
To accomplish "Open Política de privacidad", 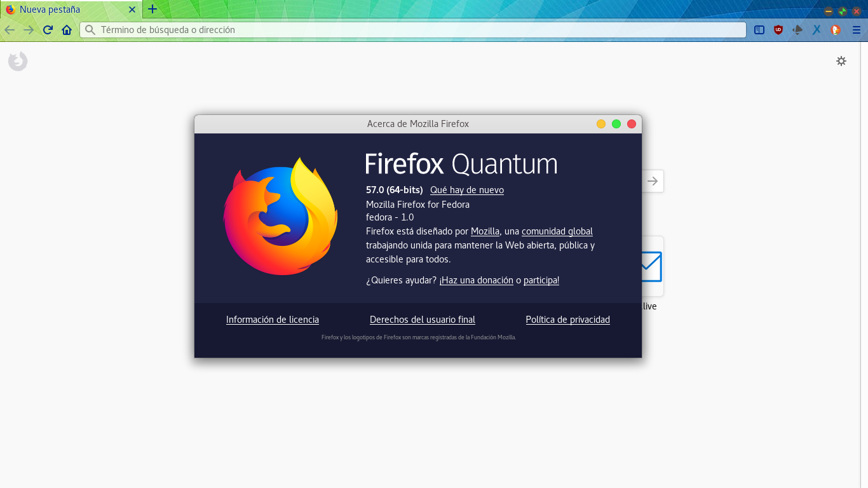I will tap(568, 320).
